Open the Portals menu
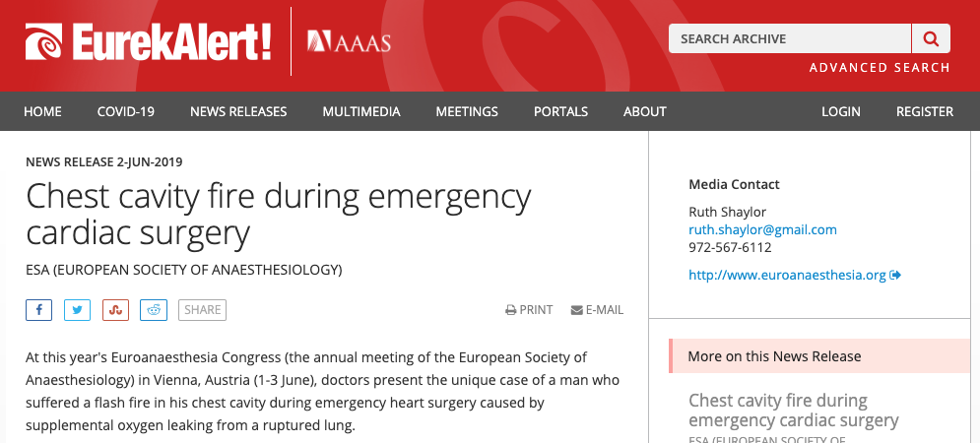Image resolution: width=980 pixels, height=443 pixels. pyautogui.click(x=560, y=111)
